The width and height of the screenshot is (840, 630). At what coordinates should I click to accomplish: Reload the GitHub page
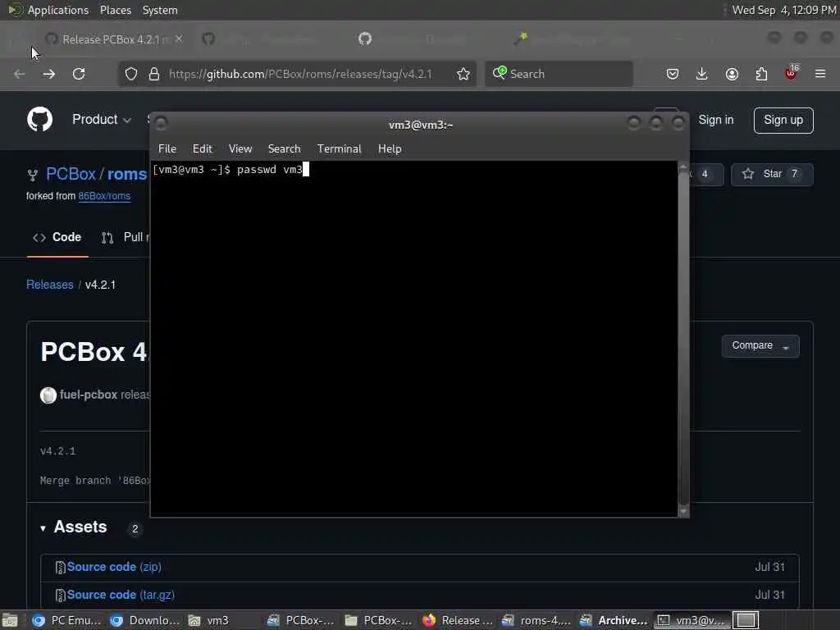click(x=79, y=74)
